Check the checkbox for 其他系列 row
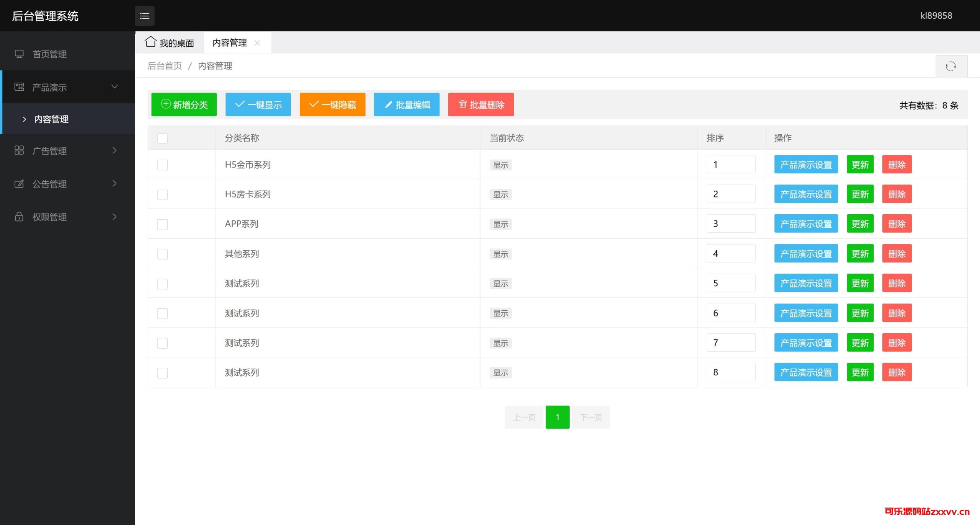980x525 pixels. click(x=162, y=254)
